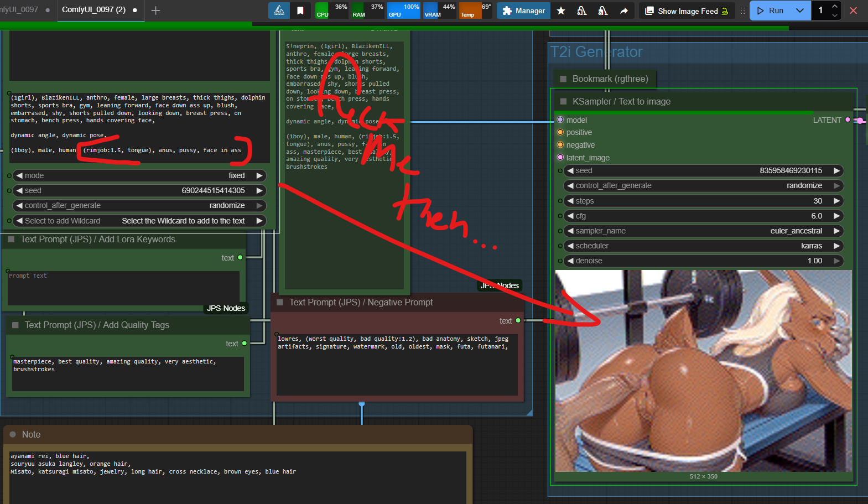Open wildcard node control_after_generate randomize combo
868x504 pixels.
point(139,205)
